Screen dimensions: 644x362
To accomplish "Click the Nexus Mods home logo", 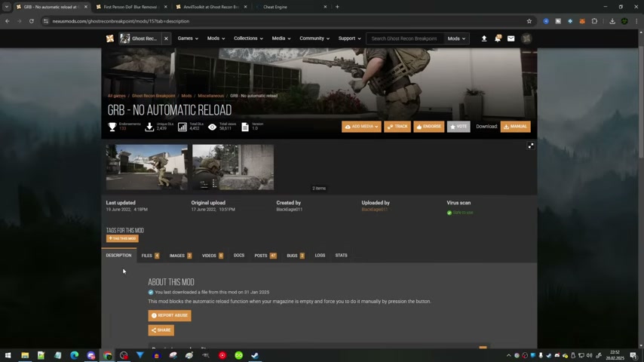I will click(109, 38).
